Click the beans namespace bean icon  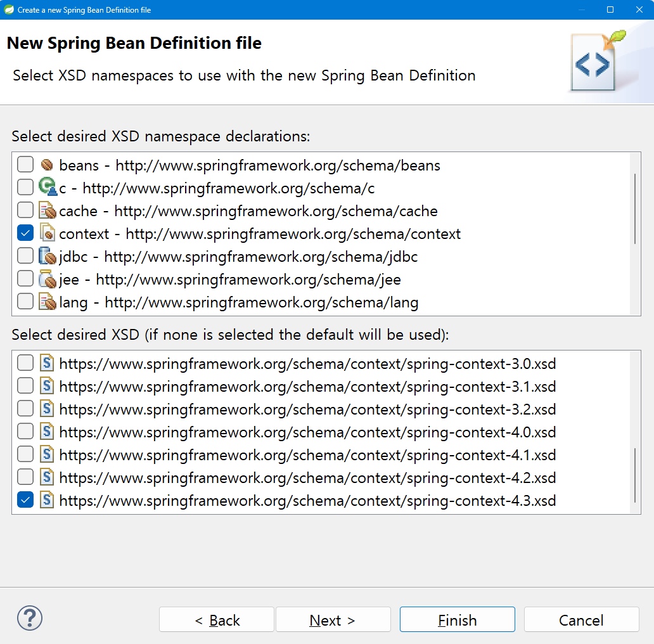[47, 165]
